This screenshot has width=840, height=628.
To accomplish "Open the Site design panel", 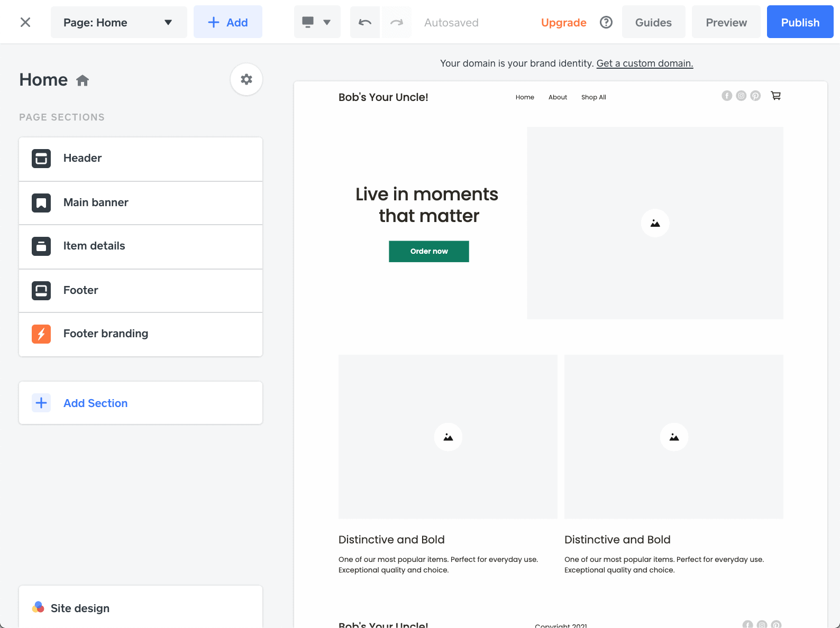I will point(141,607).
